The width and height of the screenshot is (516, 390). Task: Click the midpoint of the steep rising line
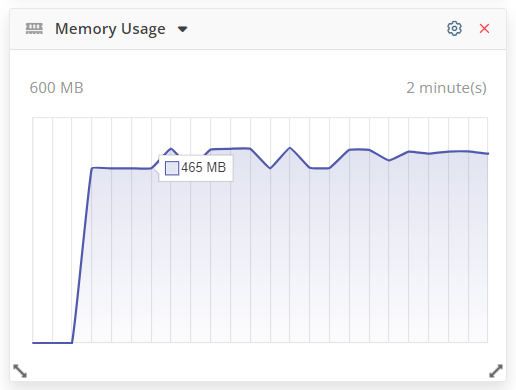[82, 255]
